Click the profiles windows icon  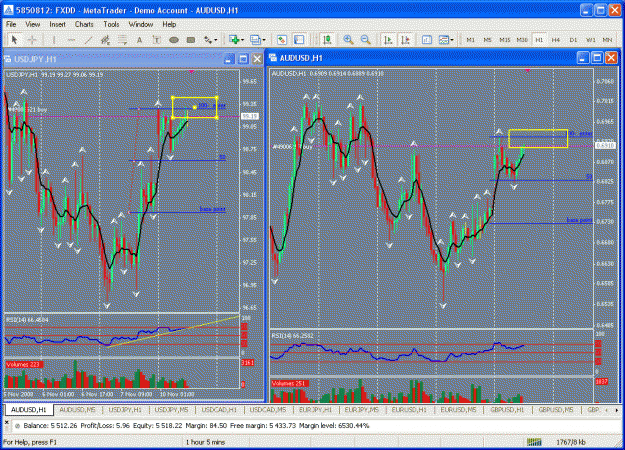tap(255, 39)
